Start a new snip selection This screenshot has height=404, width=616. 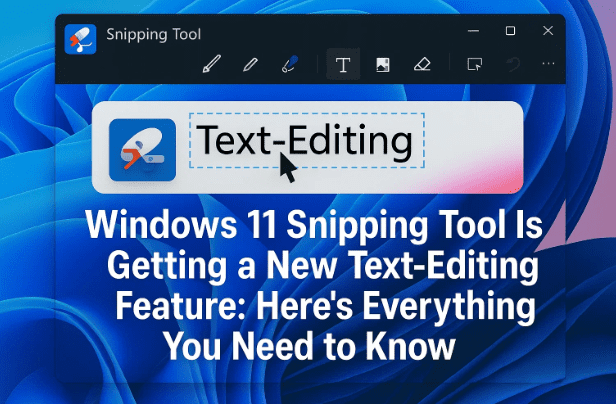475,64
